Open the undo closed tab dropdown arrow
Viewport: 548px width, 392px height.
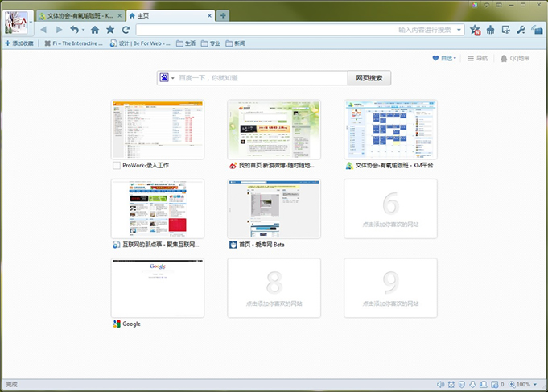(x=84, y=30)
